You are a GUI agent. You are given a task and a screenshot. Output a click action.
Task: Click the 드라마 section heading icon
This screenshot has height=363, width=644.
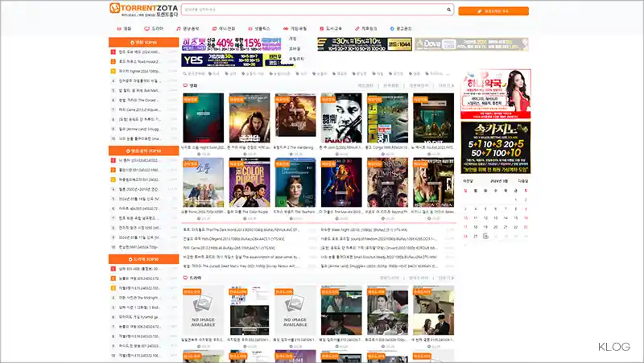(185, 278)
